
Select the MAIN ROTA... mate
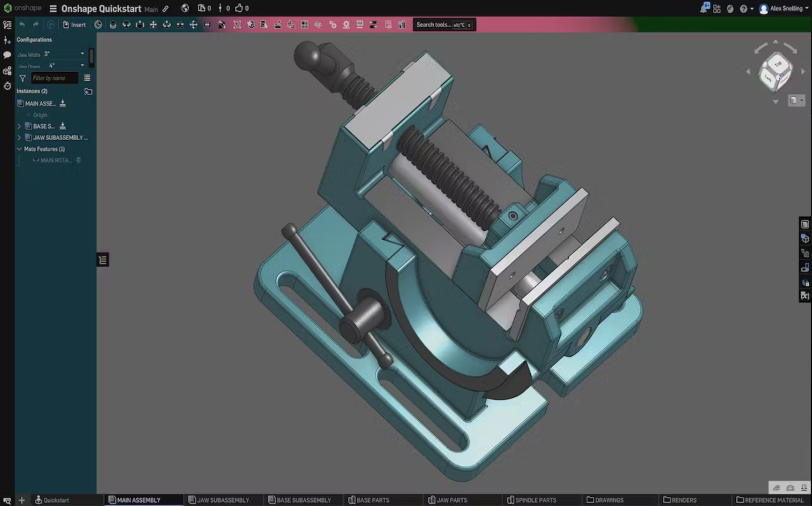[x=56, y=160]
